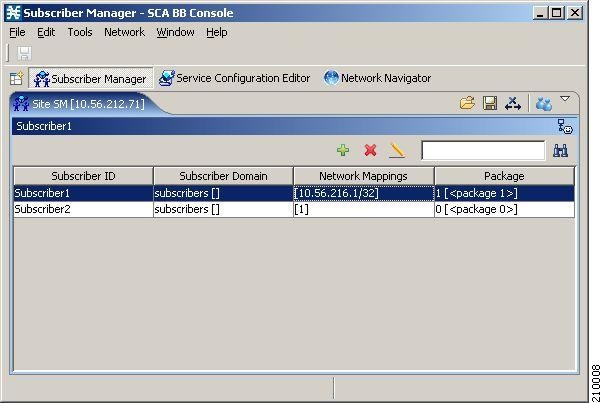Click the Subscriber Domain column header
Viewport: 602px width, 403px height.
(223, 176)
